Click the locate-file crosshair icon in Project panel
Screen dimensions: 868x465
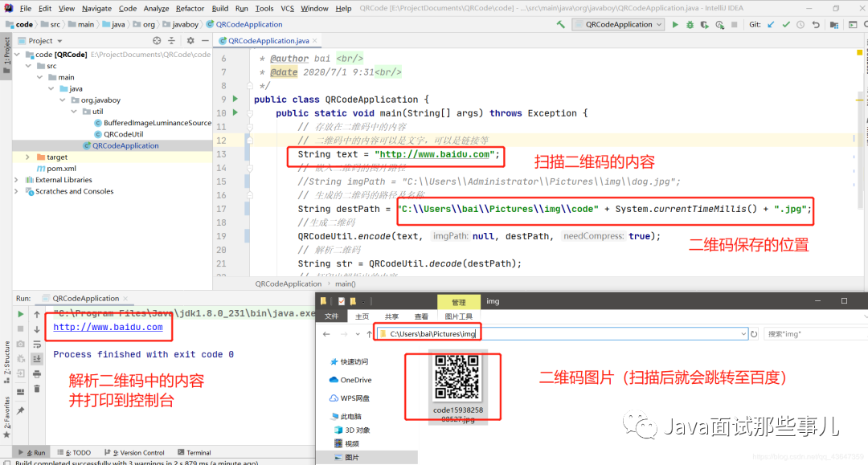(x=157, y=40)
